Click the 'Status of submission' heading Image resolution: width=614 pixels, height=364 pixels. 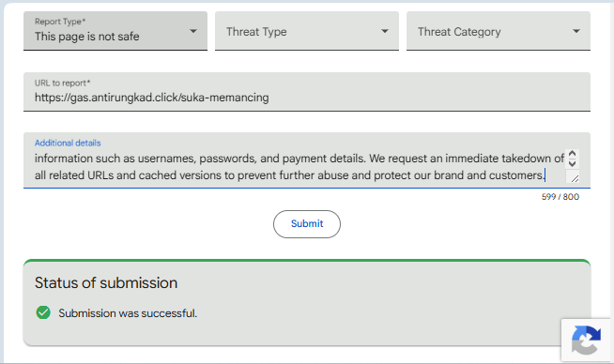(106, 282)
